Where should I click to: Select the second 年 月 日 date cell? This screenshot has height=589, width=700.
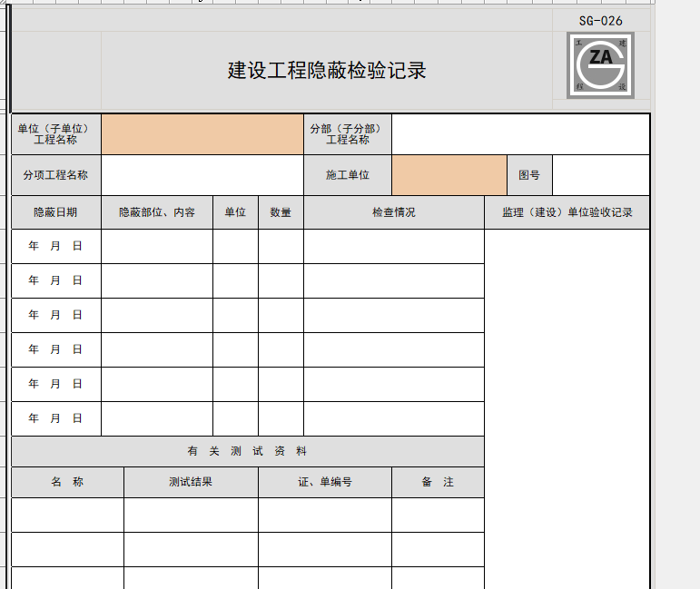(x=56, y=280)
